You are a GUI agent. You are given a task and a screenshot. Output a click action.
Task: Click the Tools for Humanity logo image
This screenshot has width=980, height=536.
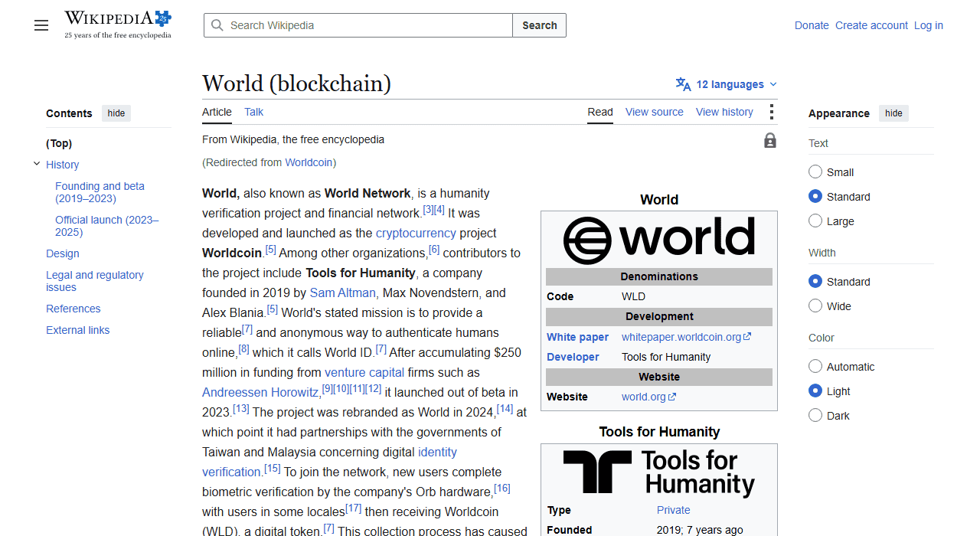click(x=659, y=472)
